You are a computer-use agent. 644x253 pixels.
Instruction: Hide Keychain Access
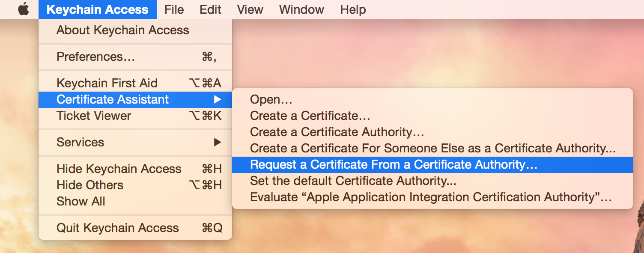click(x=119, y=169)
